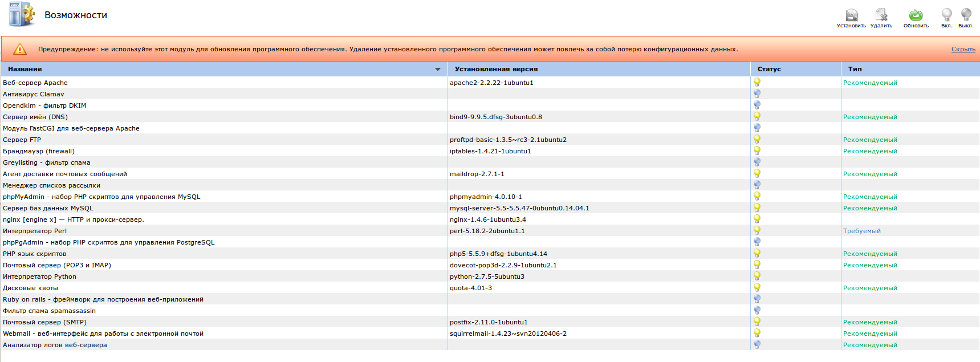The width and height of the screenshot is (980, 362).
Task: Click status bulb for phpMyAdmin row
Action: (757, 196)
